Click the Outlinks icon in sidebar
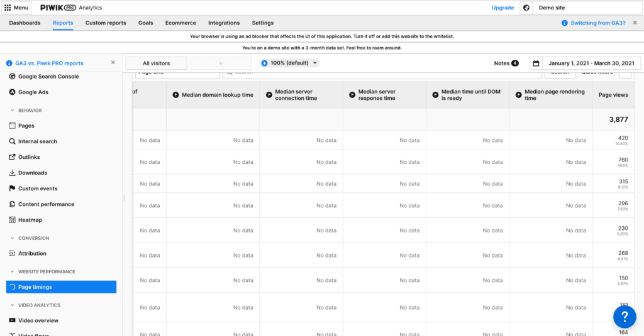644x336 pixels. (13, 157)
